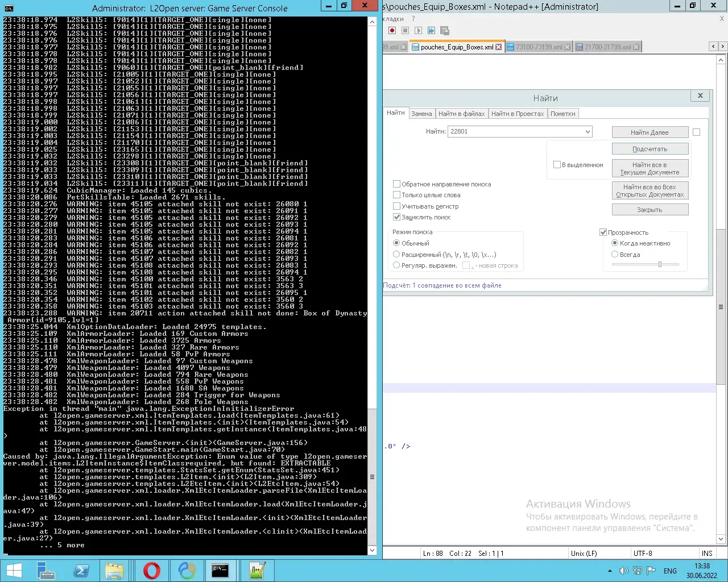Open Server Manager from taskbar
Screen dimensions: 728x582
pyautogui.click(x=45, y=571)
